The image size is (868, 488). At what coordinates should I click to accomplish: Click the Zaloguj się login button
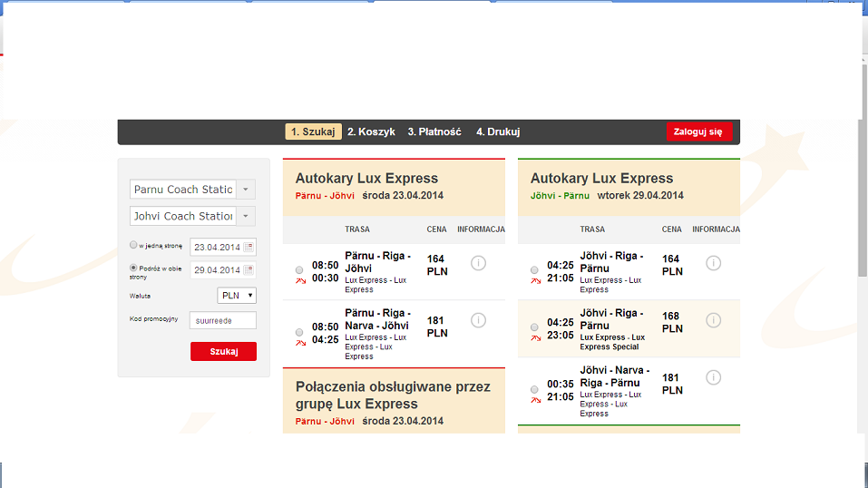[698, 132]
